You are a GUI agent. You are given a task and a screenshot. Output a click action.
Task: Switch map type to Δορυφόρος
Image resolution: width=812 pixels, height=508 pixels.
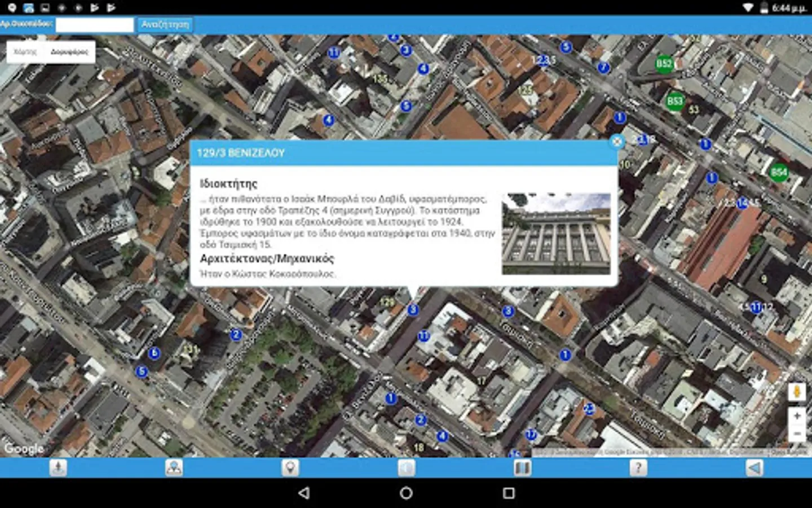click(69, 51)
